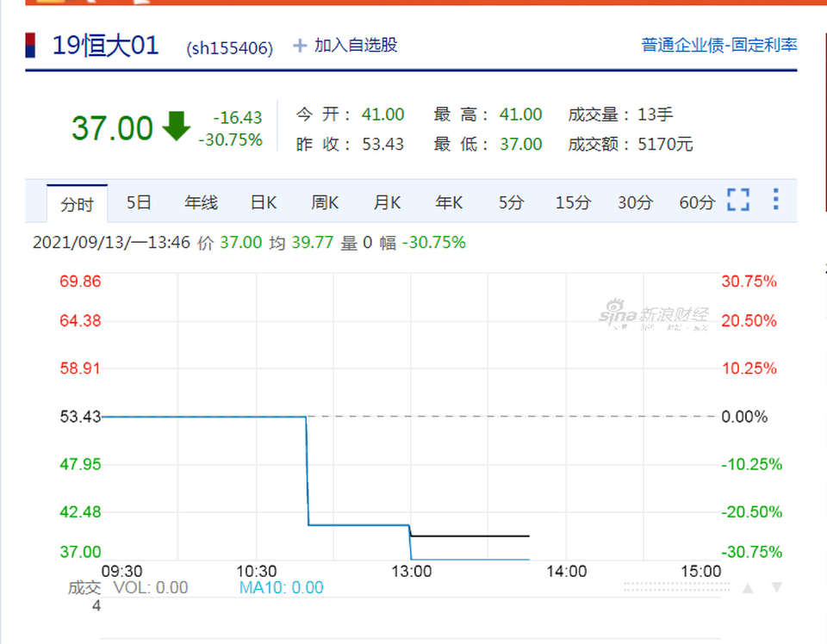Viewport: 827px width, 644px height.
Task: Click the 30.75% top axis label
Action: pos(749,281)
